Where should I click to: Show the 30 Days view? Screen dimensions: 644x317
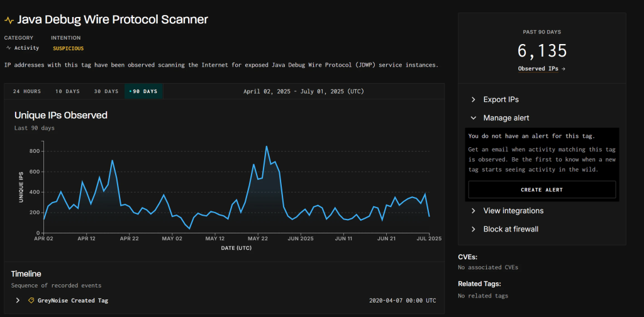pos(106,91)
